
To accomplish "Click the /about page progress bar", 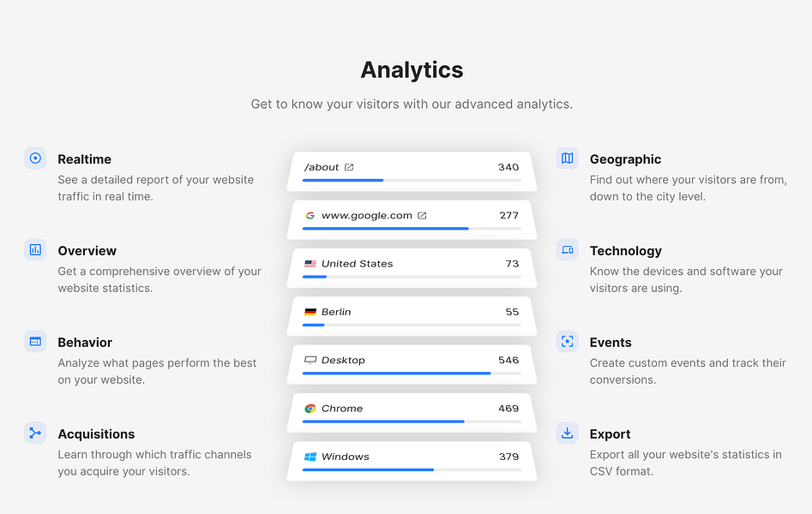I will 412,180.
